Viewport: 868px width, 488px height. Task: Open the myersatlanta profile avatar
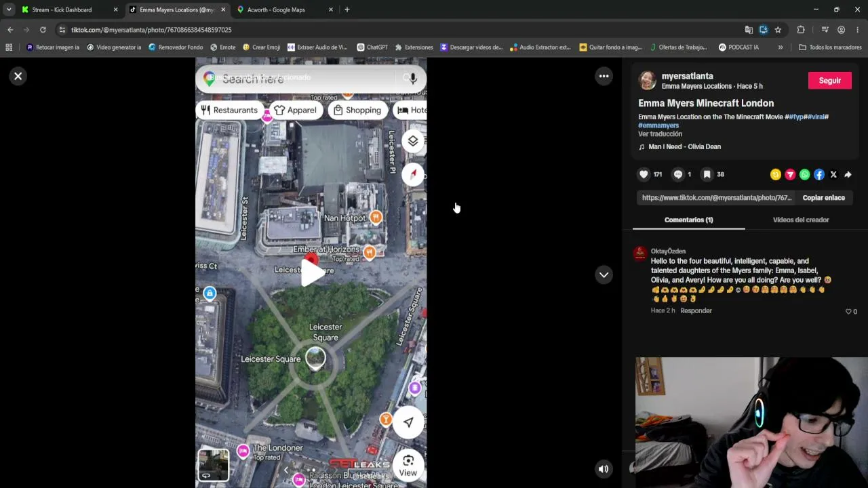648,81
